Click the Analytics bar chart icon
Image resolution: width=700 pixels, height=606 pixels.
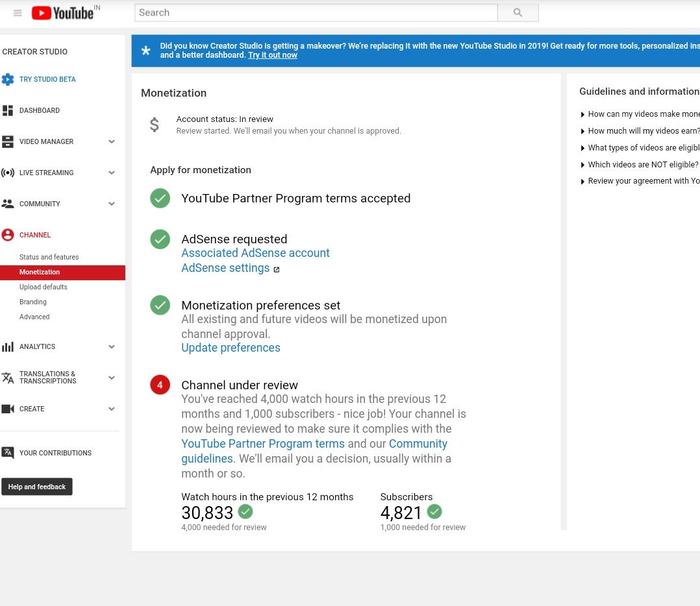[8, 346]
